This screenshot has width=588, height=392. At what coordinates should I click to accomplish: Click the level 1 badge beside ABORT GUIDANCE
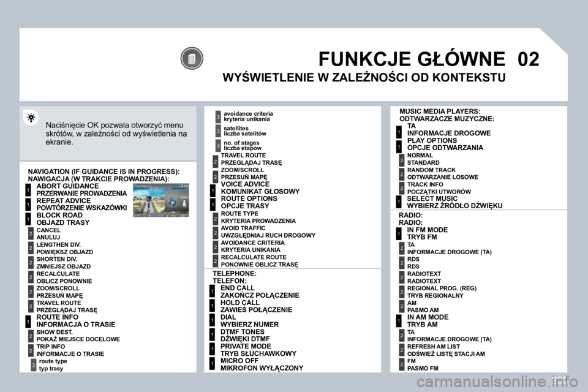(x=28, y=190)
